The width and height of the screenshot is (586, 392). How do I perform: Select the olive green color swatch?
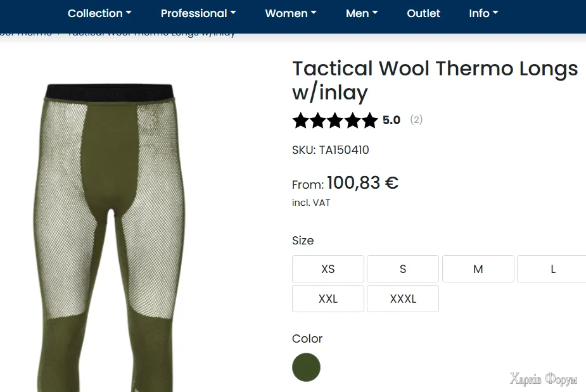[306, 367]
